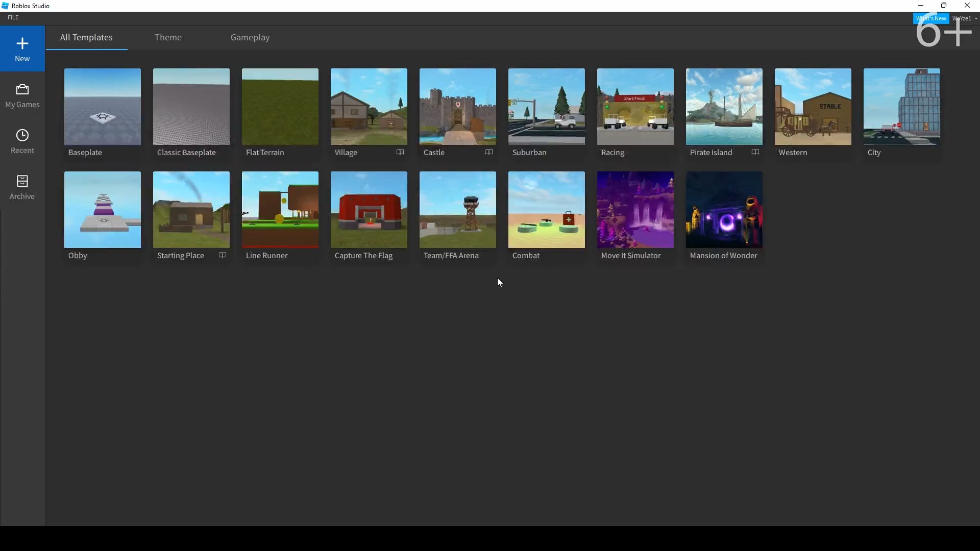
Task: Select the Starting Place template thumbnail
Action: (x=191, y=210)
